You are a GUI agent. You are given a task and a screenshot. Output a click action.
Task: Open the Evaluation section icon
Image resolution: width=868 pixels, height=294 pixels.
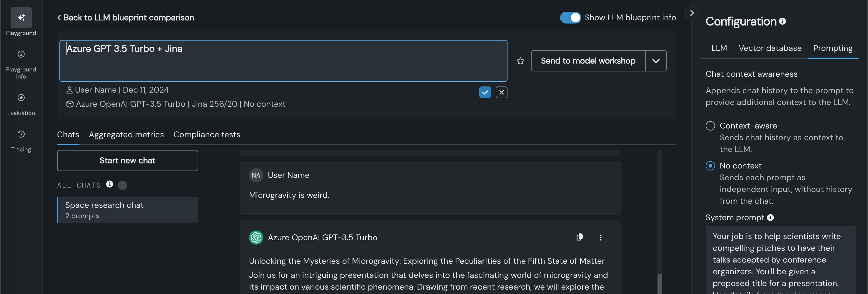21,98
